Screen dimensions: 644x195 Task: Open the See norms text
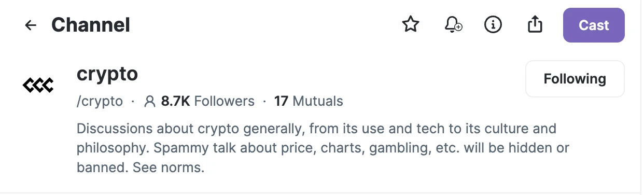169,168
